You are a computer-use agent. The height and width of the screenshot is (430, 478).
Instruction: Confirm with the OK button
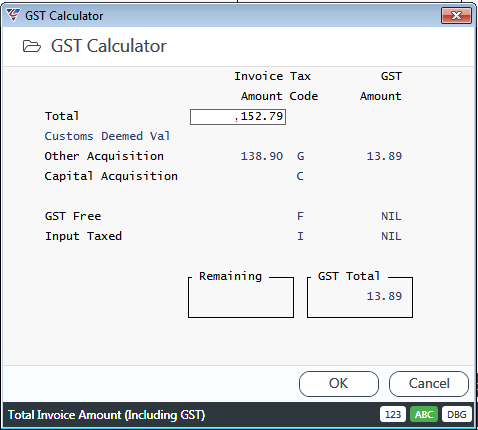click(x=339, y=384)
